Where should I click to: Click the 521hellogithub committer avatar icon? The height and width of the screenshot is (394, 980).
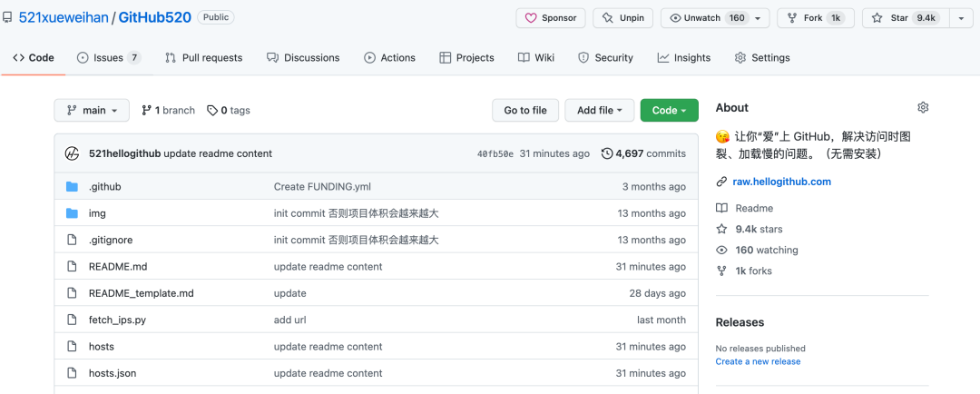(x=73, y=153)
